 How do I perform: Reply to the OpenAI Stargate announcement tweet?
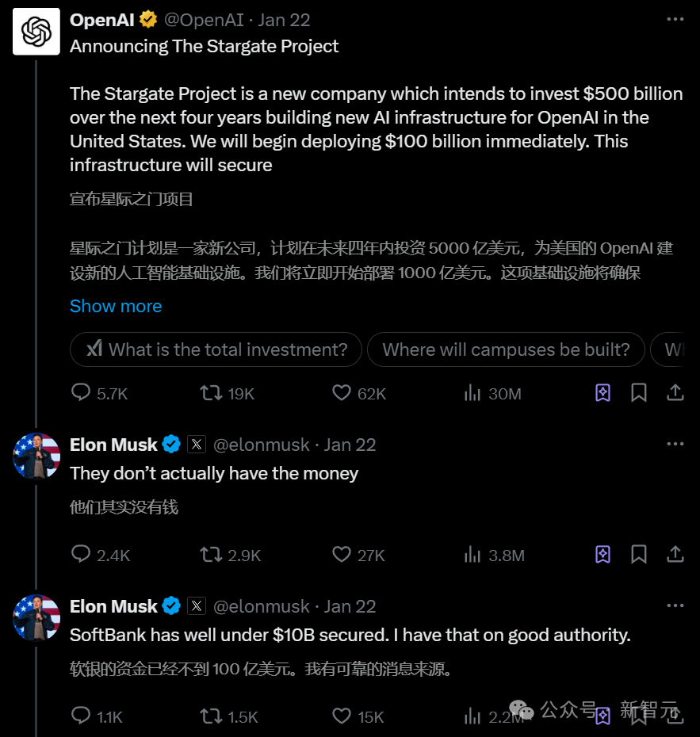tap(82, 392)
